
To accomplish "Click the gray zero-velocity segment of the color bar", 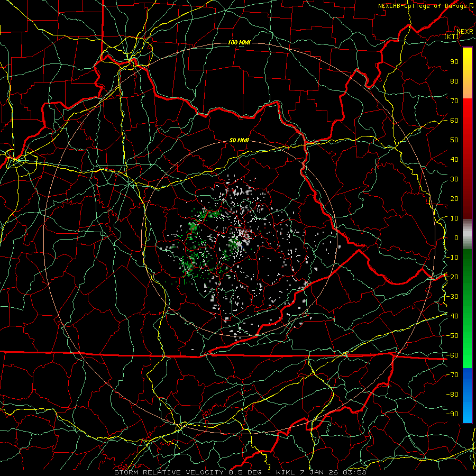I will [x=467, y=234].
